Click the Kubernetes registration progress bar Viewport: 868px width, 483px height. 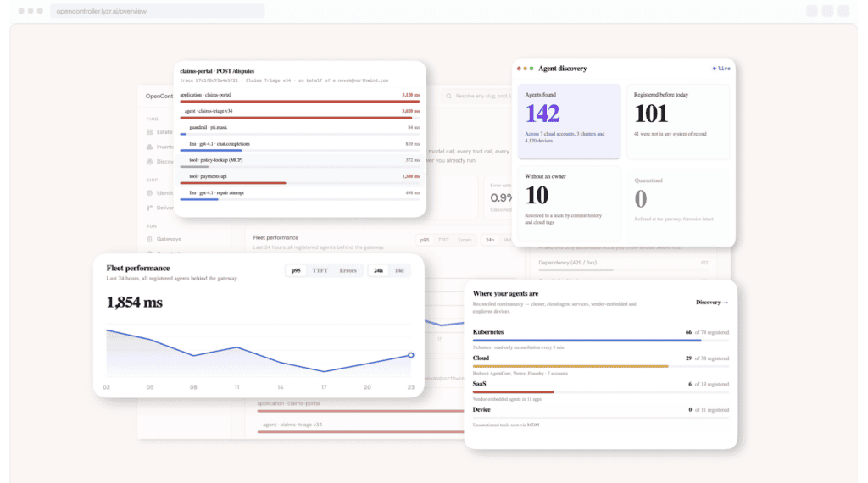(x=601, y=341)
